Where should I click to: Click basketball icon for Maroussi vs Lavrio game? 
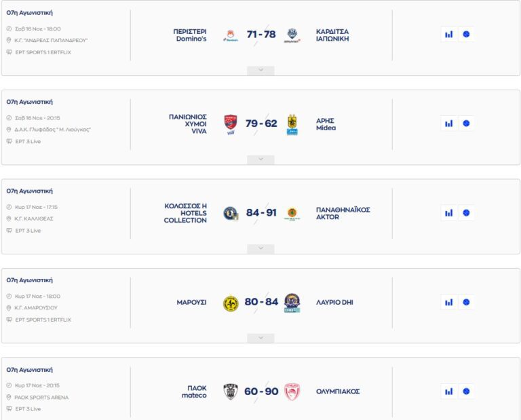466,302
